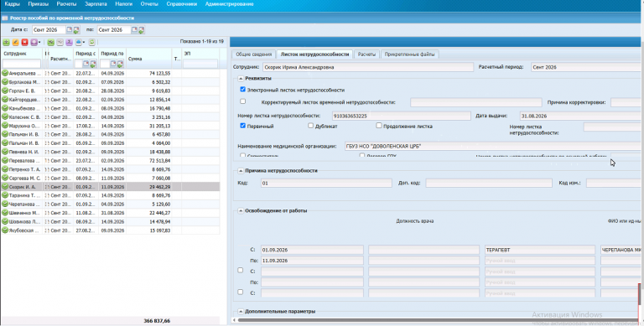
Task: Open the Кадры menu
Action: [x=13, y=4]
